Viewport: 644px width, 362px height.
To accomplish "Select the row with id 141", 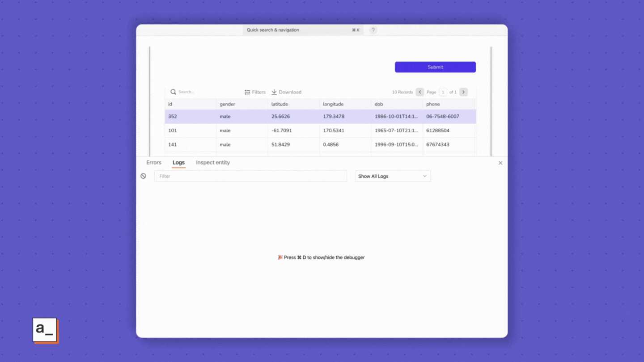I will [x=320, y=145].
